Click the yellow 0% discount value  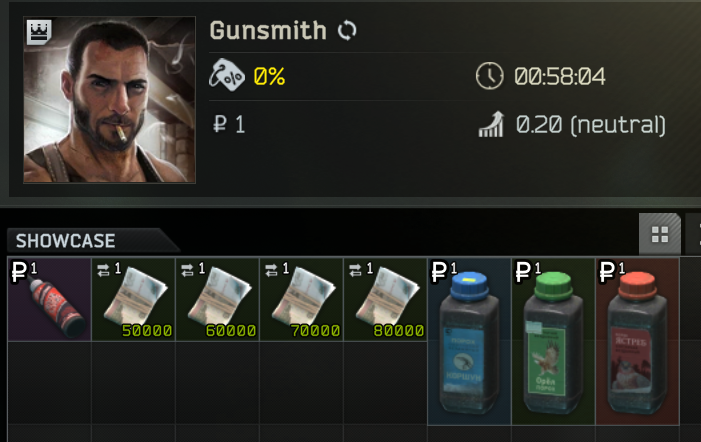270,76
